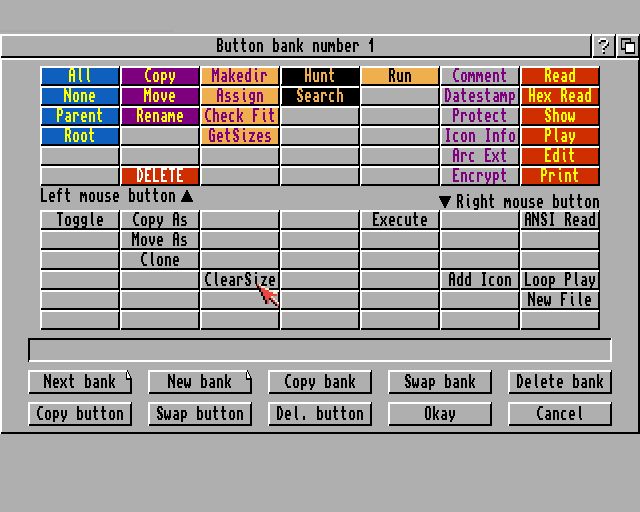
Task: Click the Swap bank button
Action: pos(440,382)
